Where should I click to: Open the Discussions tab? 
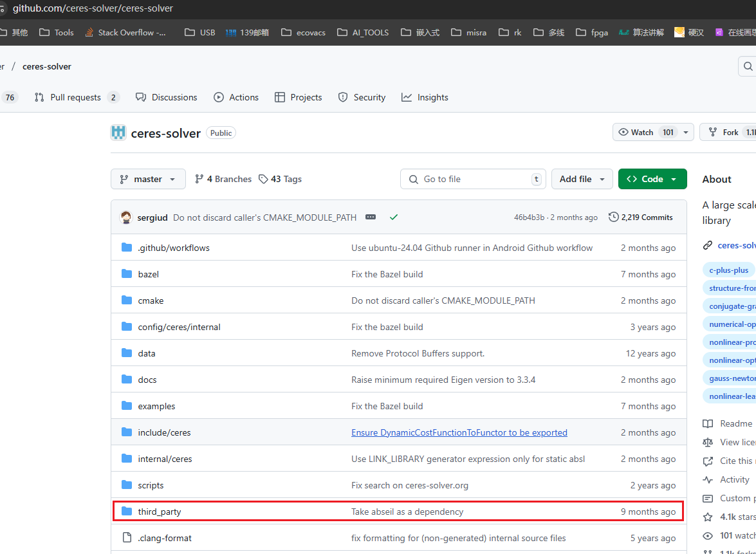coord(167,97)
